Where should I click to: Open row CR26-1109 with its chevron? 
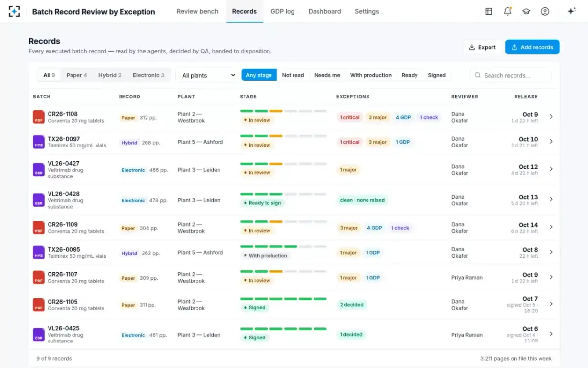pyautogui.click(x=551, y=227)
